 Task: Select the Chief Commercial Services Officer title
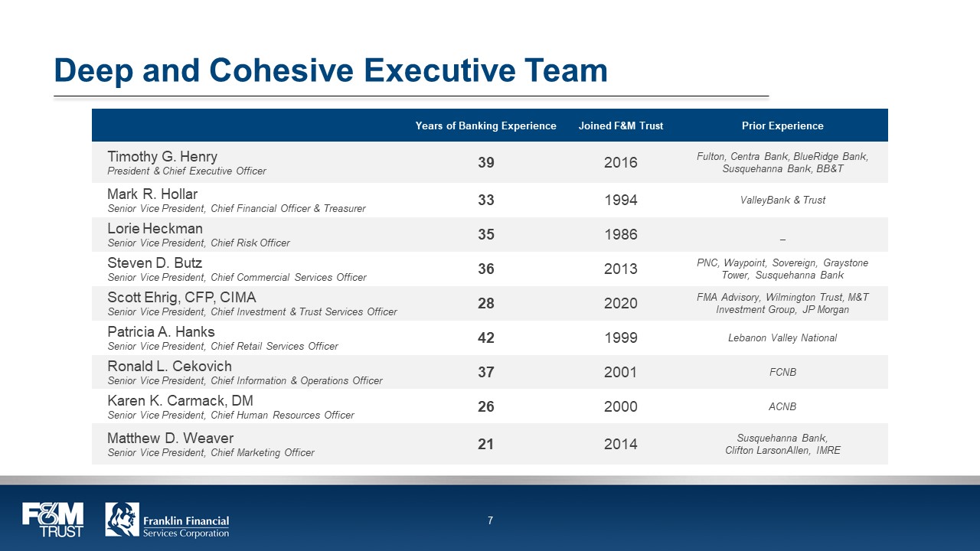click(x=237, y=277)
